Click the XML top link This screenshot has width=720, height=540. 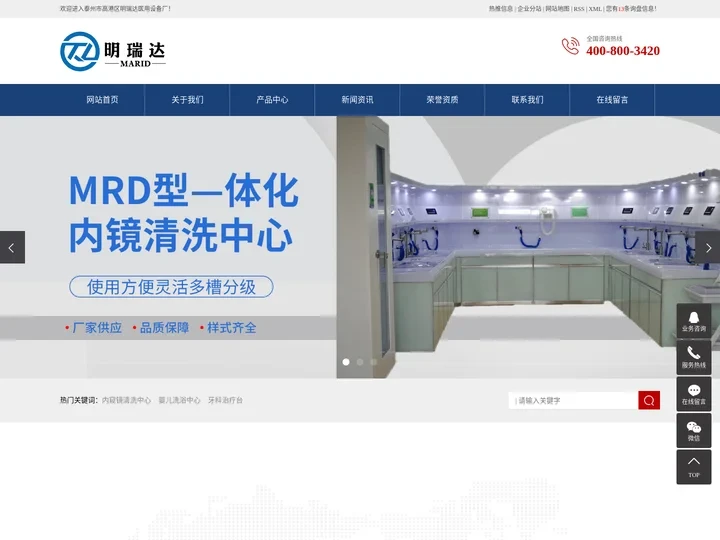(x=595, y=9)
